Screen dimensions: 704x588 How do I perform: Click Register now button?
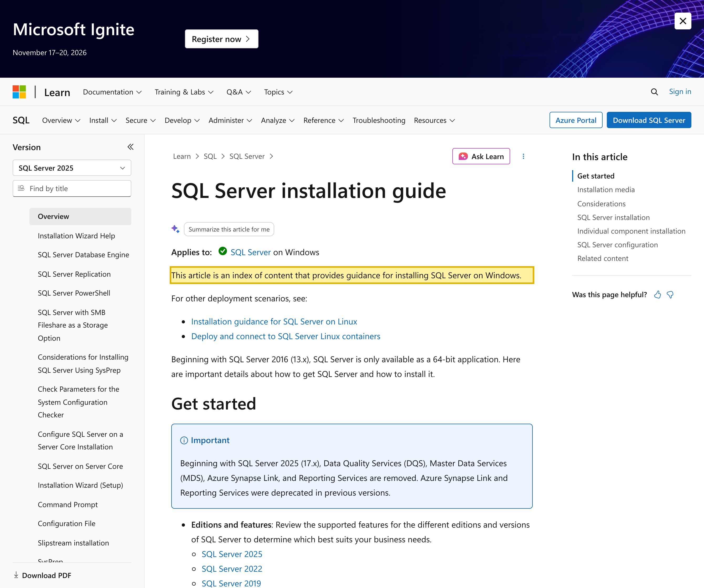point(222,39)
